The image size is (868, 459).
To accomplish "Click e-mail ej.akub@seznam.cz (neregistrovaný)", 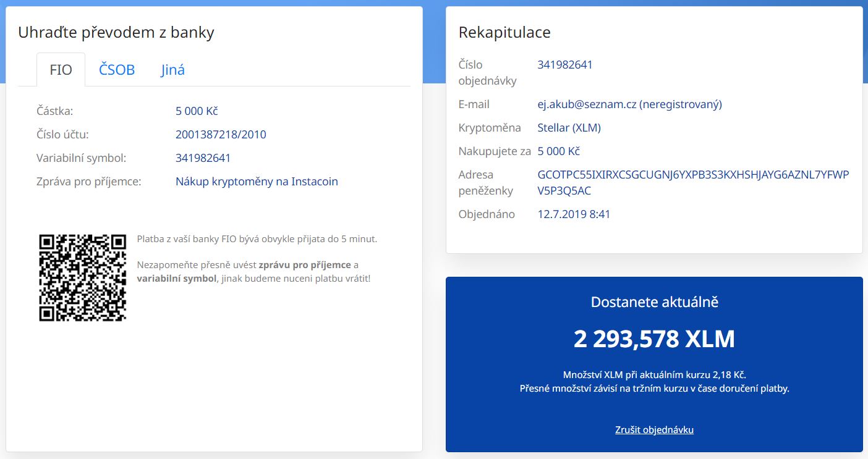I will tap(629, 104).
